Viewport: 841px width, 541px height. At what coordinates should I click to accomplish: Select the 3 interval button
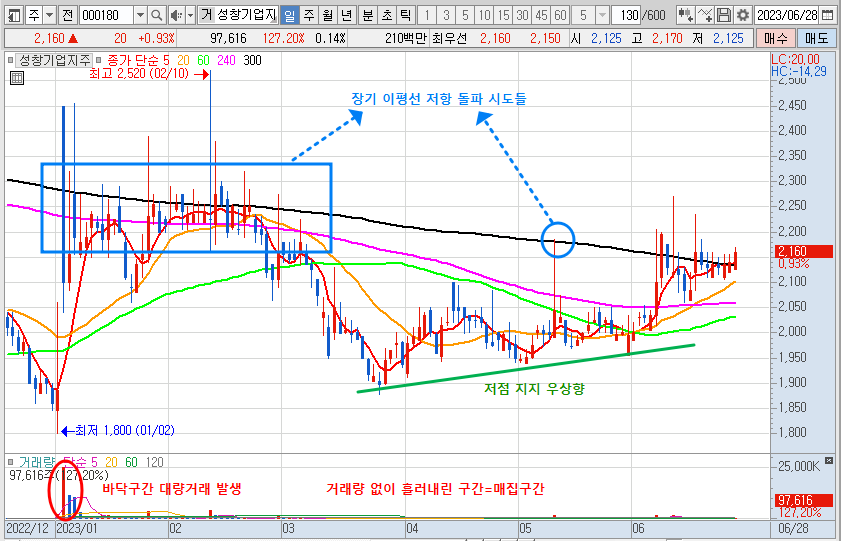(446, 15)
